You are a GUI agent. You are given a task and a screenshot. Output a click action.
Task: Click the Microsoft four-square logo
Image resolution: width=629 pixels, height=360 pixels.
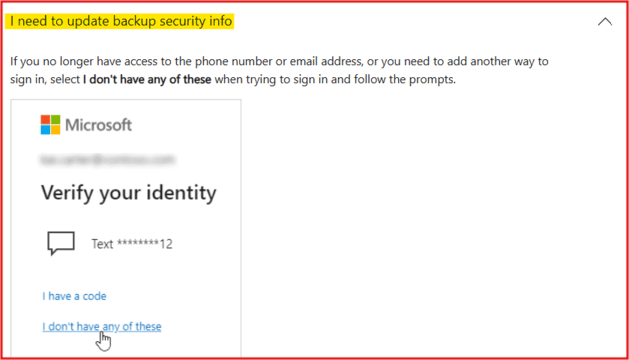[50, 124]
